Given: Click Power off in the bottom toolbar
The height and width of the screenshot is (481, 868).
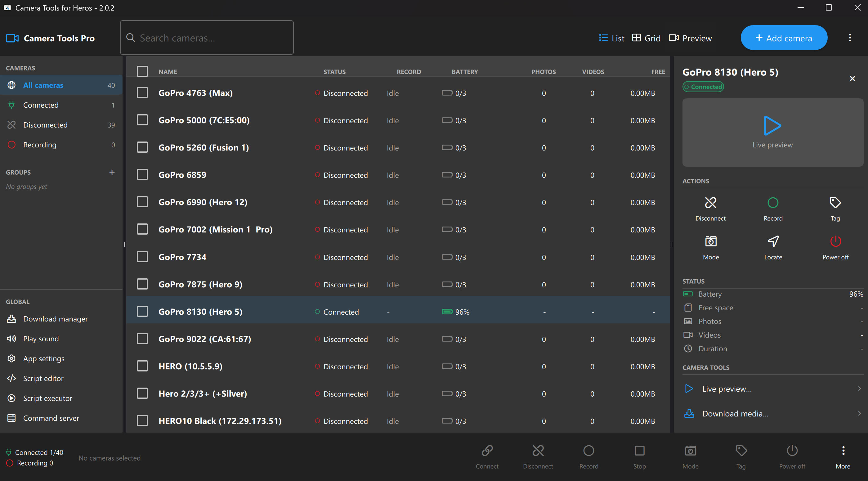Looking at the screenshot, I should 792,457.
